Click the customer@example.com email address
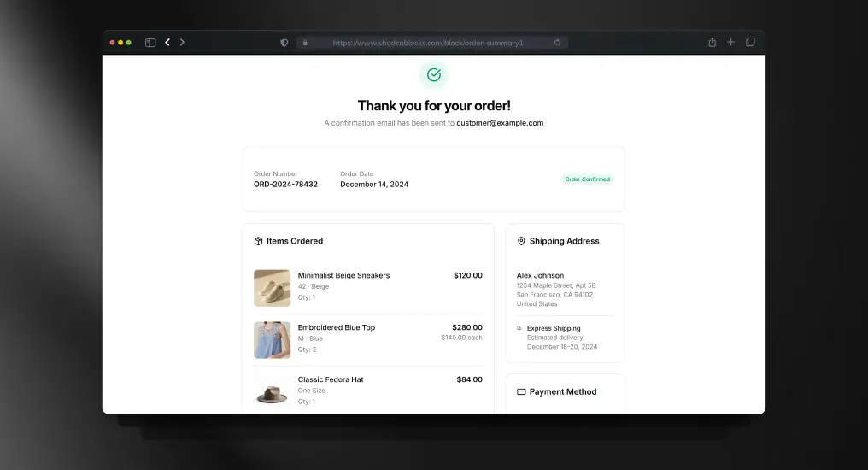The height and width of the screenshot is (470, 868). [x=500, y=123]
